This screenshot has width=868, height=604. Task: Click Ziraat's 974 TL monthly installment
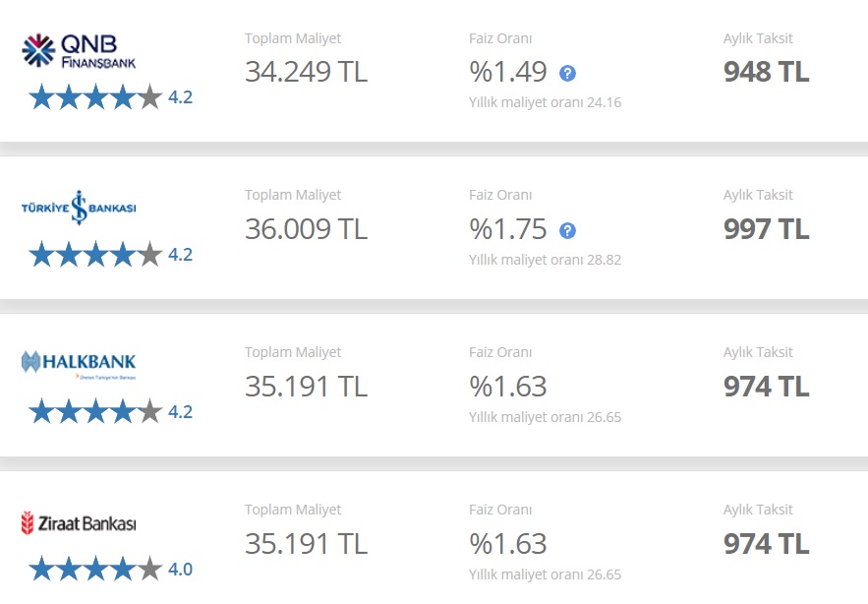[766, 544]
